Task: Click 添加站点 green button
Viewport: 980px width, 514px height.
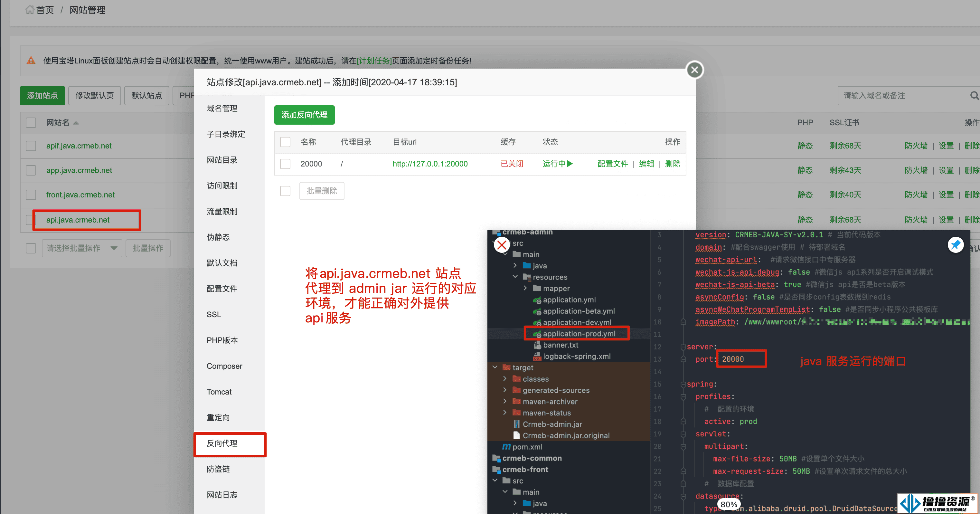Action: pos(42,96)
